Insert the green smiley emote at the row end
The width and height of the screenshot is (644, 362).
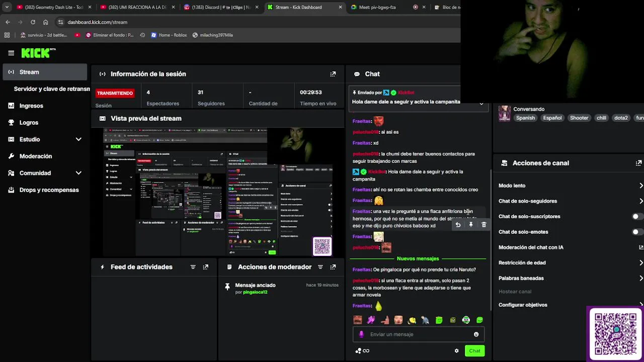pos(479,320)
